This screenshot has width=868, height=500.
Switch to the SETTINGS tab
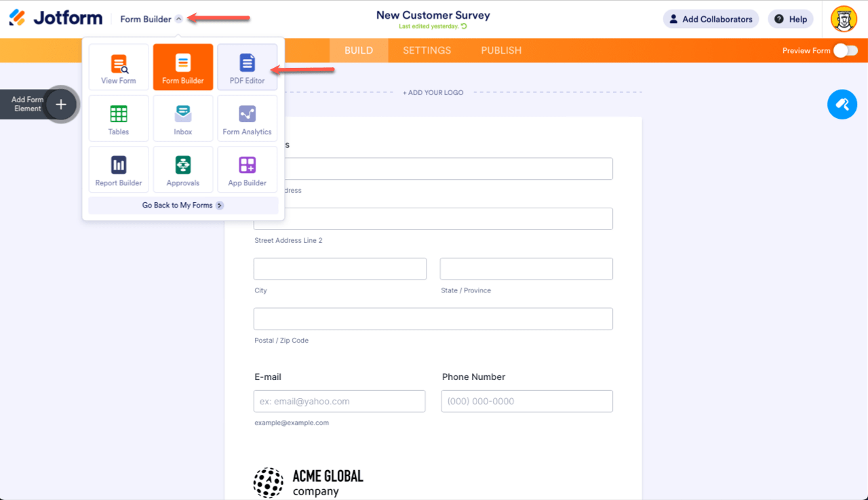pos(427,50)
